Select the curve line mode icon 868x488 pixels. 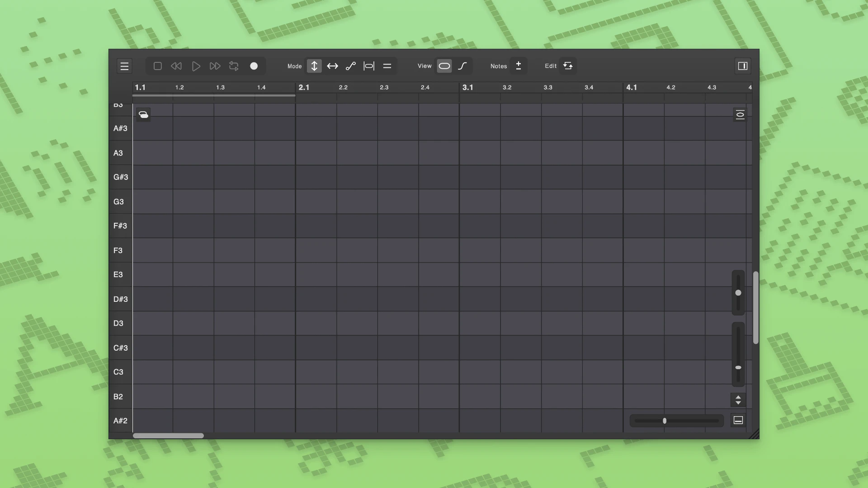point(351,66)
